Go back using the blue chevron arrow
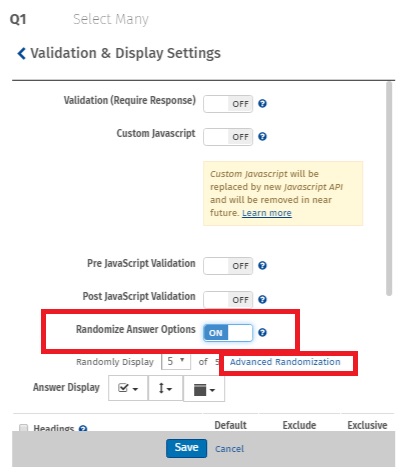403x475 pixels. tap(21, 53)
